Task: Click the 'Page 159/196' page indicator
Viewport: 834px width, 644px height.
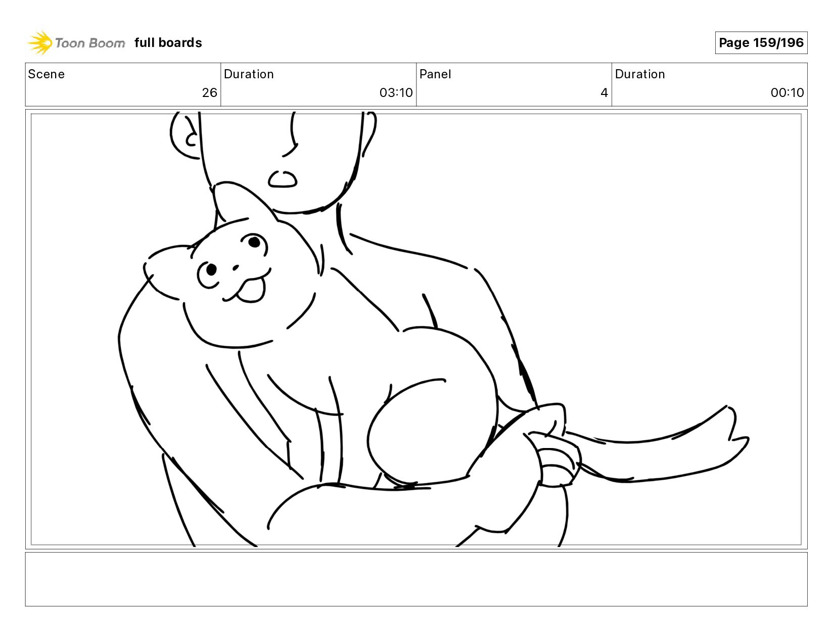Action: pyautogui.click(x=761, y=42)
